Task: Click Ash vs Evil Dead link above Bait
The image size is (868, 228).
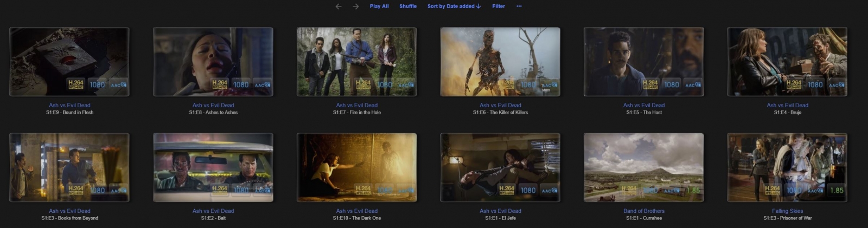Action: point(213,211)
